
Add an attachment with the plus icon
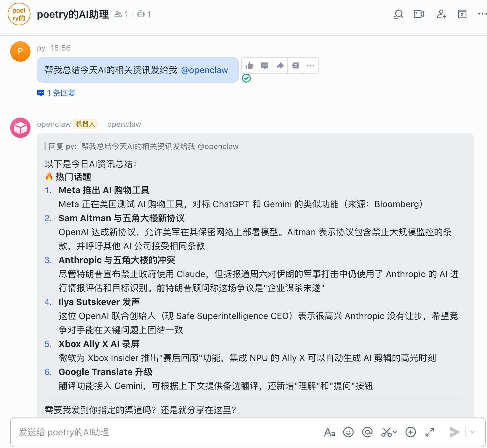coord(410,432)
